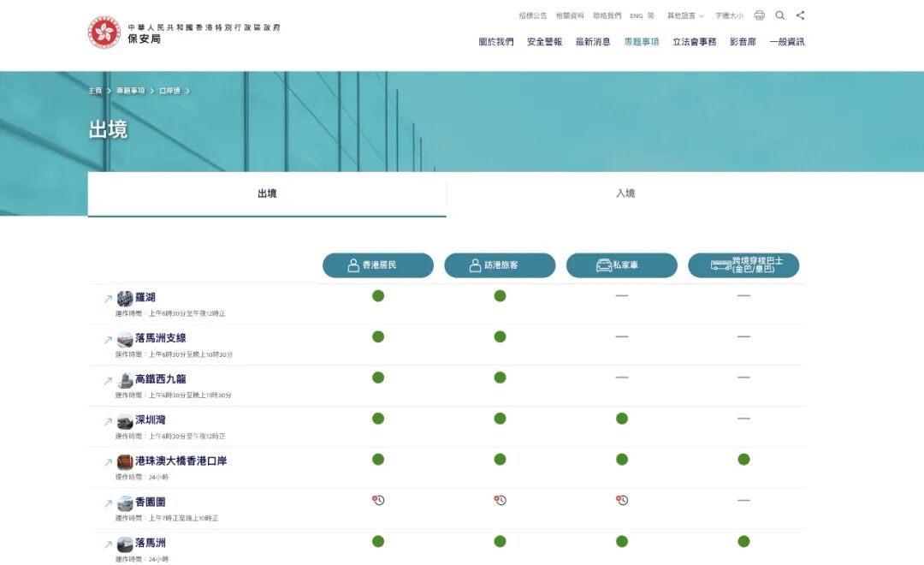
Task: Click the 跨境穿梭巴士 column button
Action: click(743, 265)
